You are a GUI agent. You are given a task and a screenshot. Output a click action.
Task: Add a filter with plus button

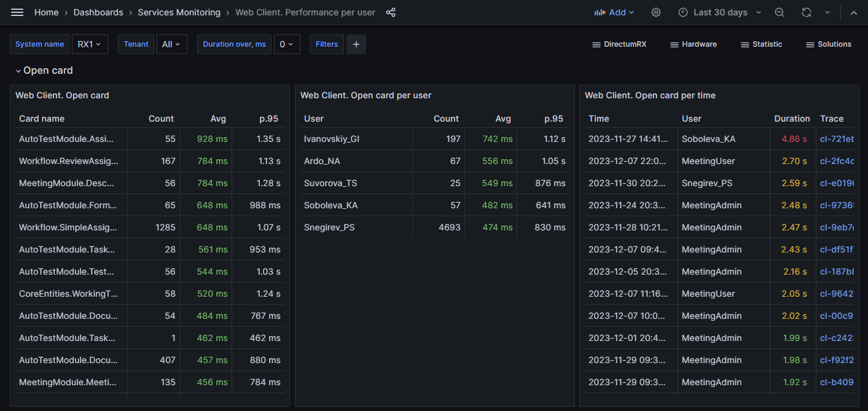356,44
